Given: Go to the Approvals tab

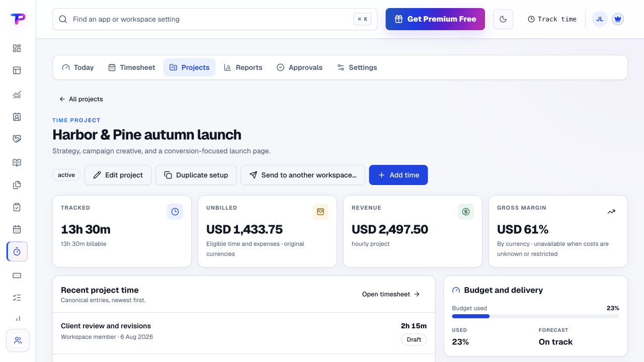Looking at the screenshot, I should [x=300, y=67].
